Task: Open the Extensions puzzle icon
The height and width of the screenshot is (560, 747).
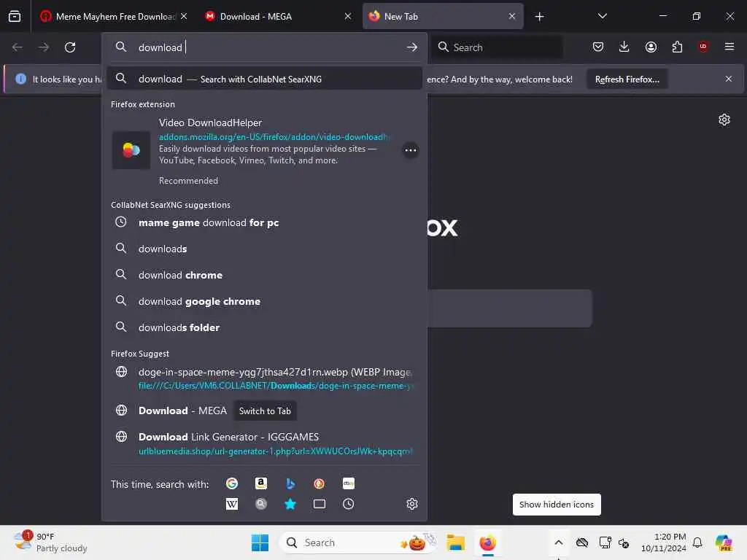Action: (x=677, y=47)
